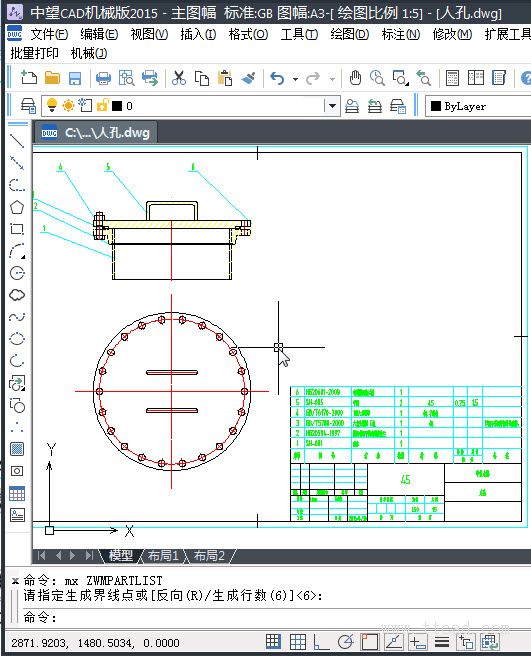The height and width of the screenshot is (657, 531).
Task: Toggle layer 0 lightbulb visibility
Action: click(x=52, y=105)
